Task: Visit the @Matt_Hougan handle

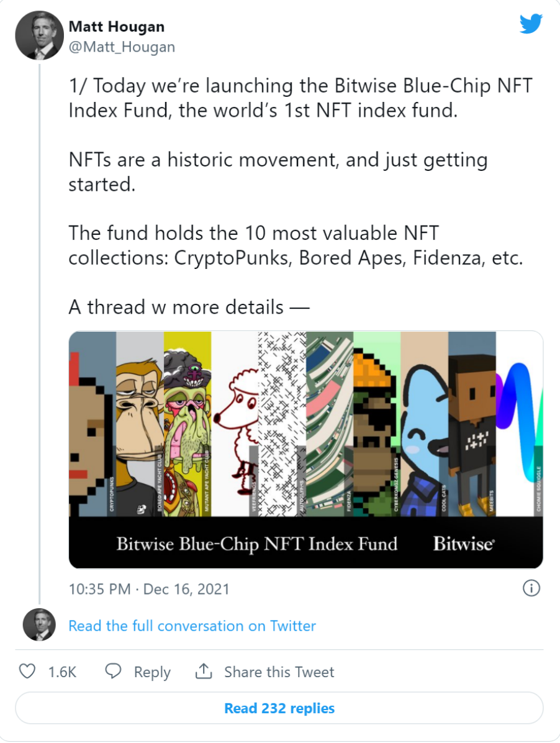Action: click(122, 47)
